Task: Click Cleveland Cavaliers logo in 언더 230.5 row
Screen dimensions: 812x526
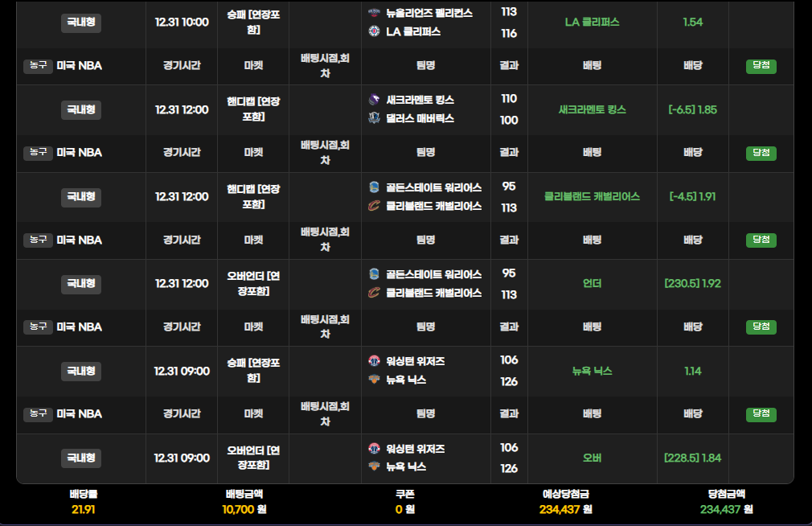Action: point(374,293)
